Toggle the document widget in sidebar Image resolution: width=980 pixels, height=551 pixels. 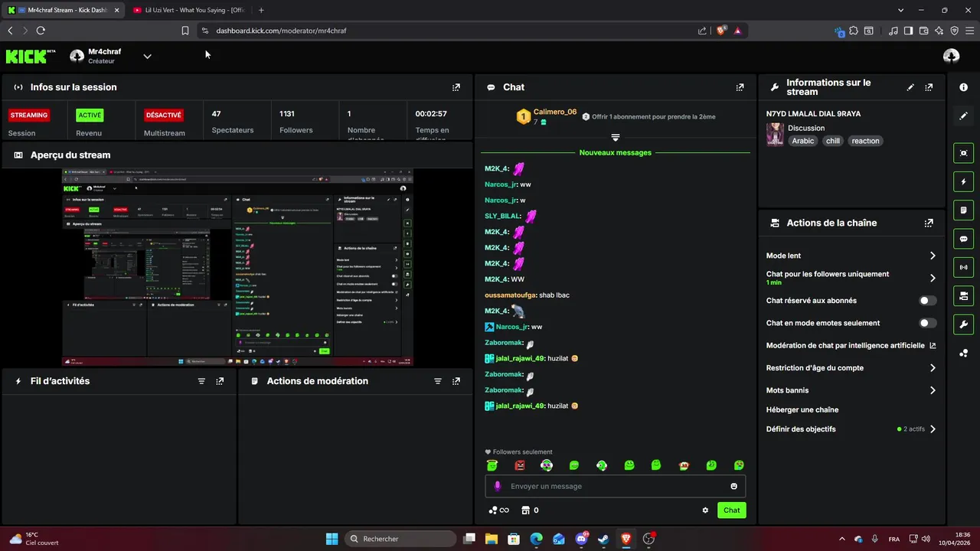(963, 210)
